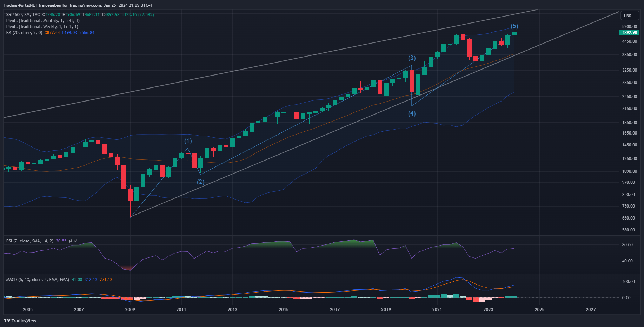The image size is (644, 327).
Task: Click 2015 on the time axis
Action: [284, 309]
